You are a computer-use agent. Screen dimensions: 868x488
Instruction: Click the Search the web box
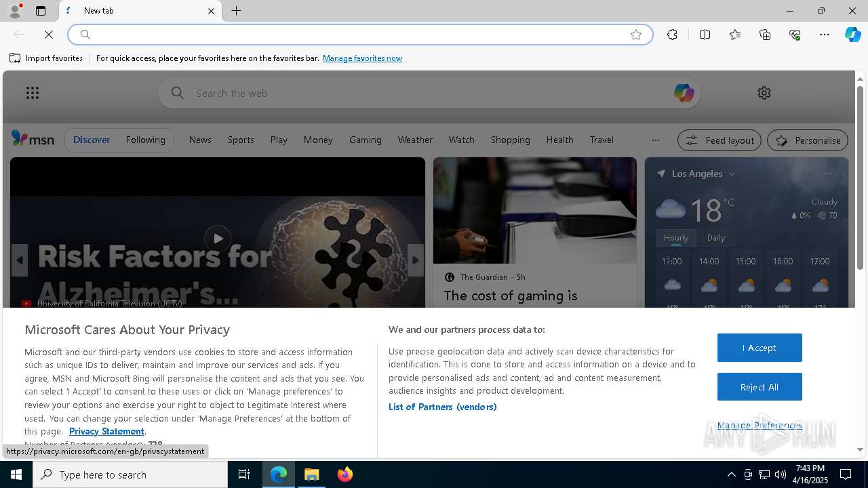[429, 93]
